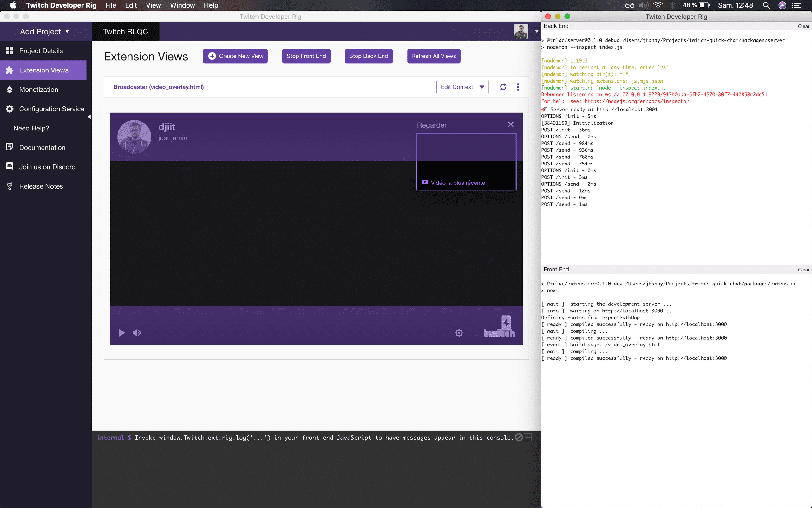Click the nodejs.org inspector help line

[615, 102]
